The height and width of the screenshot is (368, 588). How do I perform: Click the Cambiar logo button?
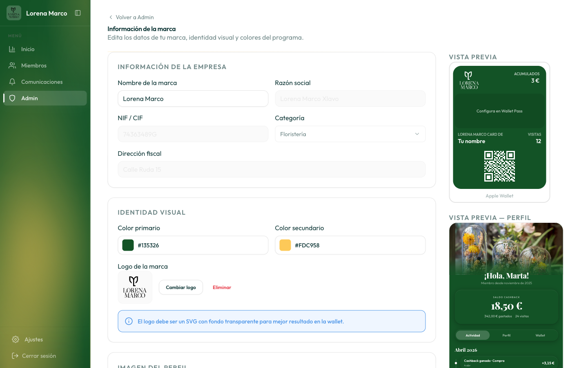click(181, 287)
